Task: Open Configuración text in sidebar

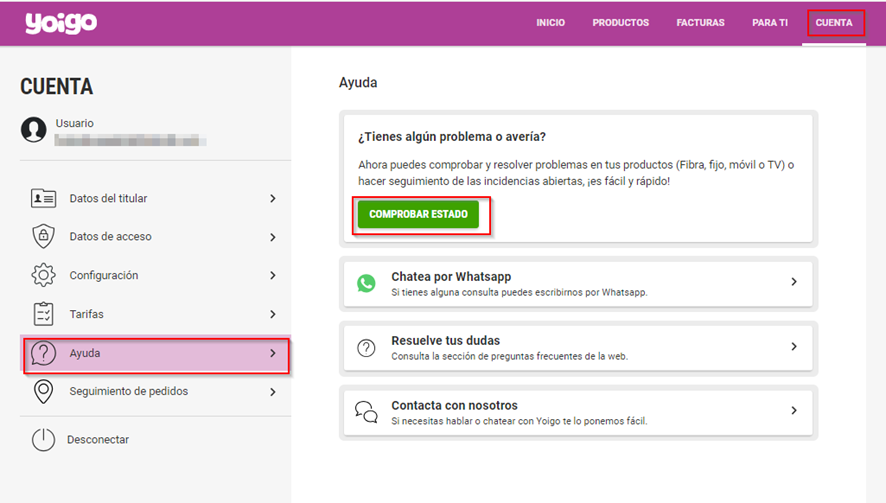Action: pos(103,275)
